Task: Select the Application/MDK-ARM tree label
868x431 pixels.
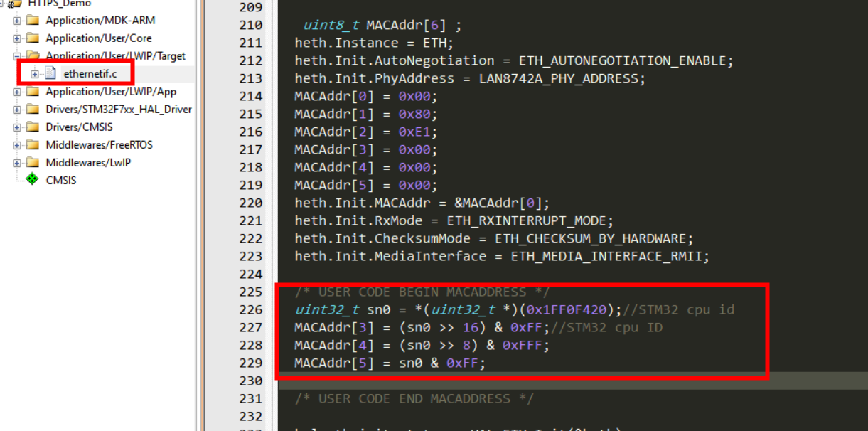Action: (100, 20)
